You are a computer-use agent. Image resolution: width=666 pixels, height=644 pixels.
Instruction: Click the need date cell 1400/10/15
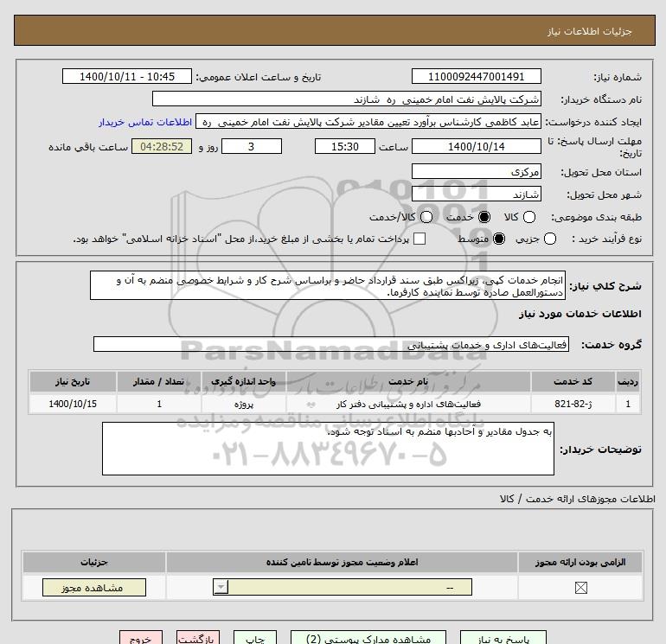point(73,404)
